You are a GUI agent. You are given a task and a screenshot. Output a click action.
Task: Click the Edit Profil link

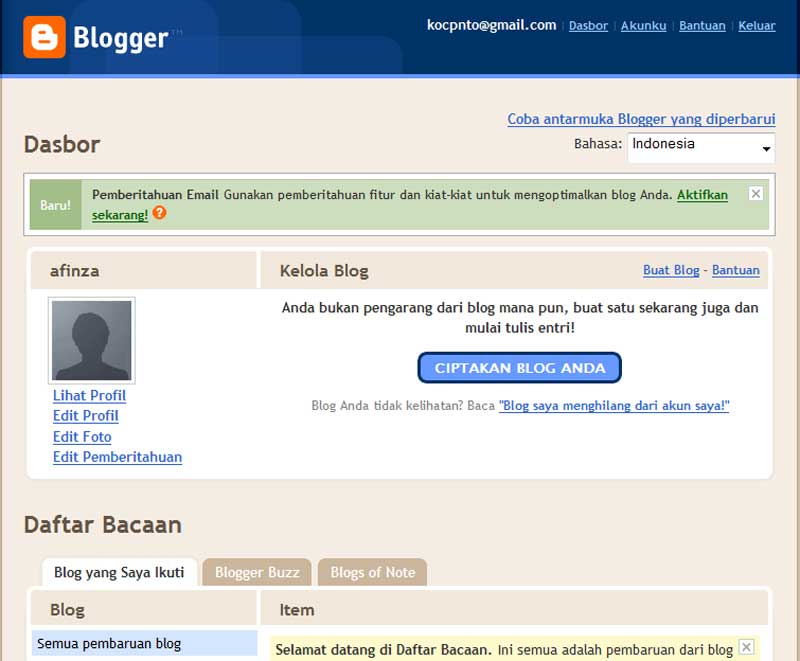pos(86,416)
